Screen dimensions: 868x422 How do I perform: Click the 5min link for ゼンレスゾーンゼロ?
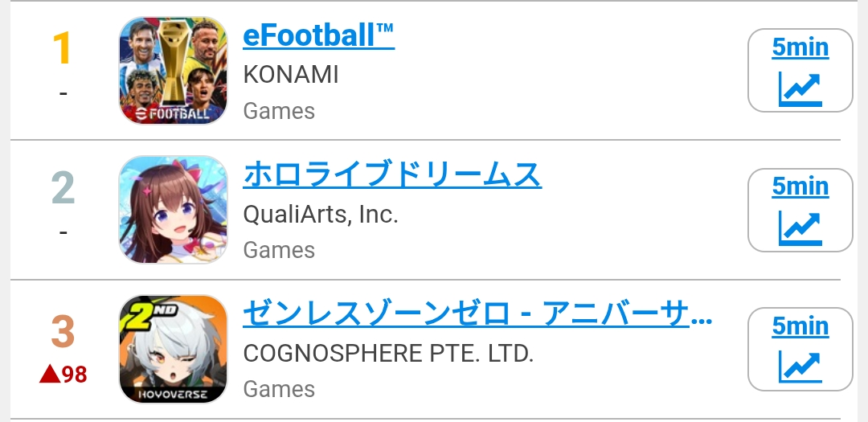(800, 326)
